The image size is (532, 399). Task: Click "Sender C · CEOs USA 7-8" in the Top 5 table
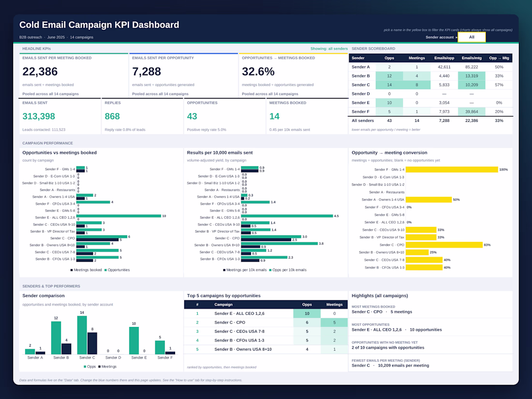click(239, 331)
